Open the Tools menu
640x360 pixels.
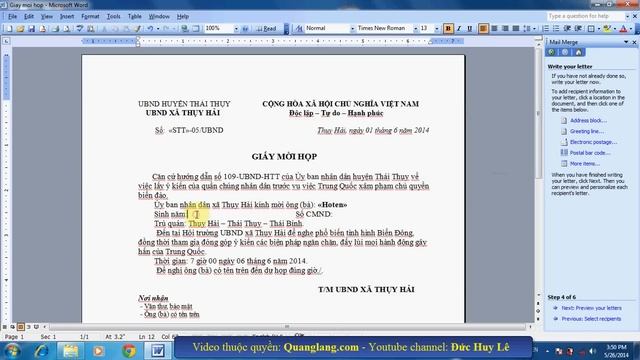(113, 16)
